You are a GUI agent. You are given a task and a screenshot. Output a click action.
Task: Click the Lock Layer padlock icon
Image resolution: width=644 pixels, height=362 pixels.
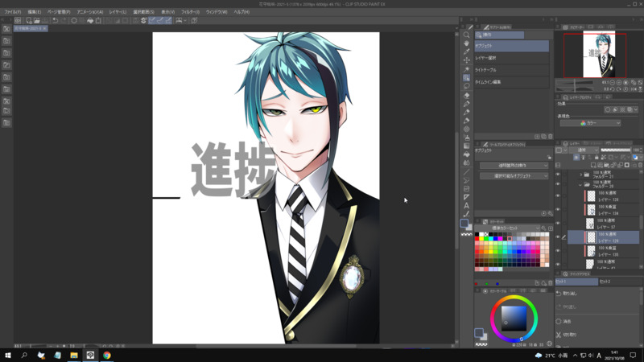[597, 157]
